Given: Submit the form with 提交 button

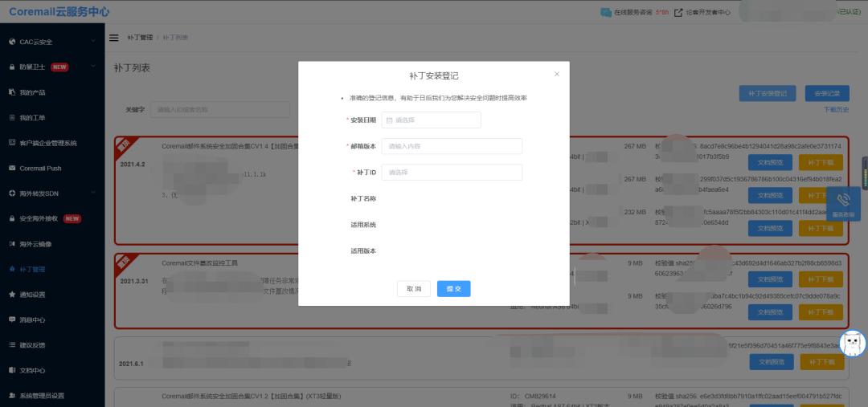Looking at the screenshot, I should tap(453, 289).
